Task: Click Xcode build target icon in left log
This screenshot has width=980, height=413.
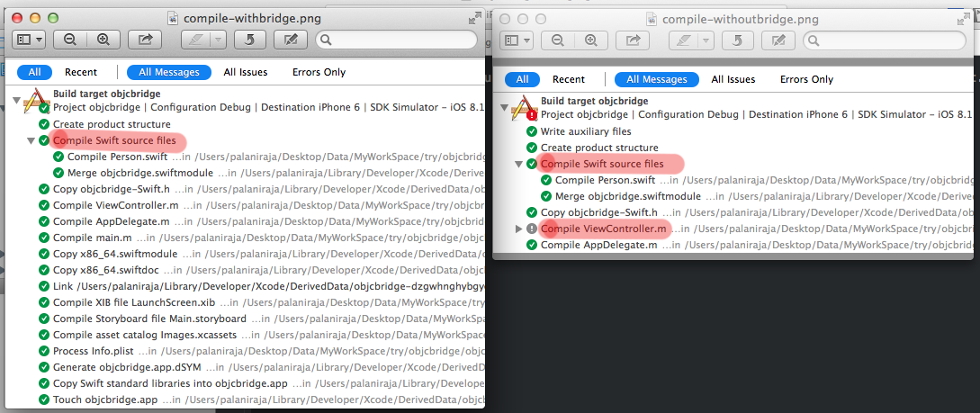Action: click(35, 100)
